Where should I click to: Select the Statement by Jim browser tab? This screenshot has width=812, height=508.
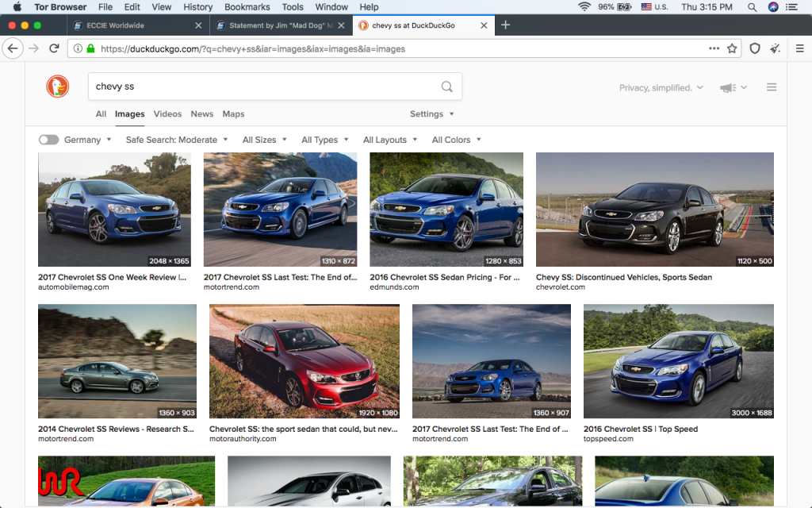(282, 25)
